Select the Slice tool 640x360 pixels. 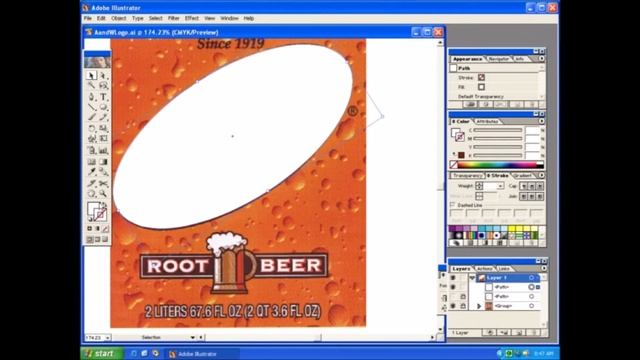(x=92, y=183)
